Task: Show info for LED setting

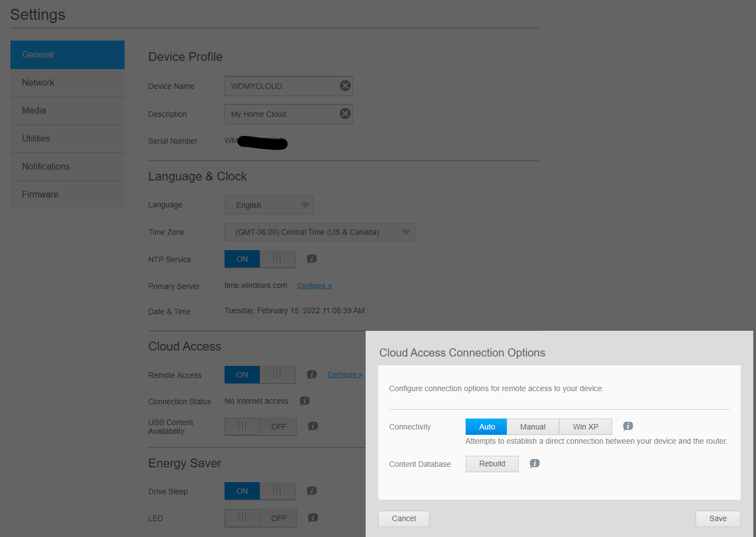Action: click(x=313, y=518)
